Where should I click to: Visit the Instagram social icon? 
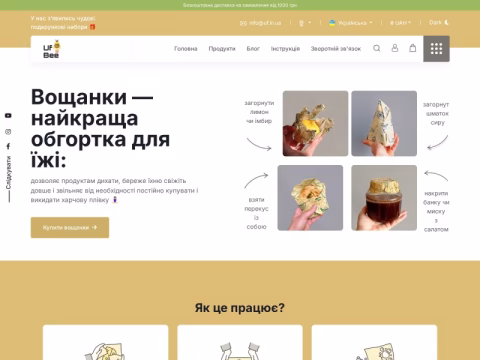[8, 132]
